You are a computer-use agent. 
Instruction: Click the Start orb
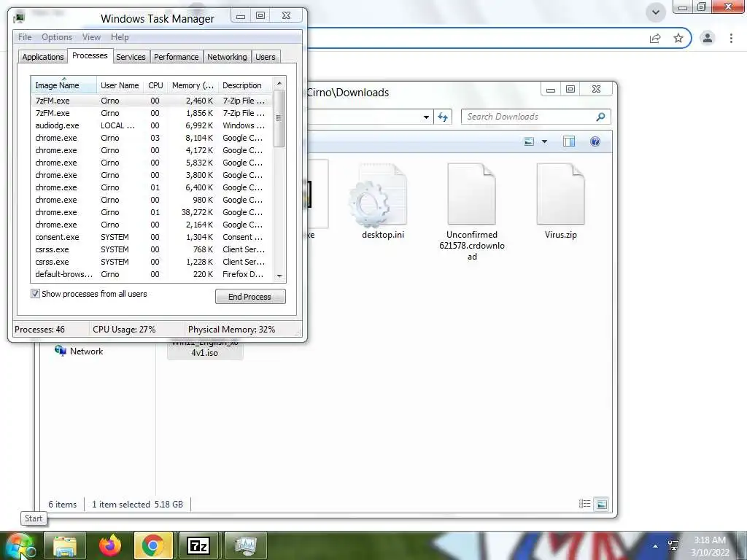[x=19, y=545]
